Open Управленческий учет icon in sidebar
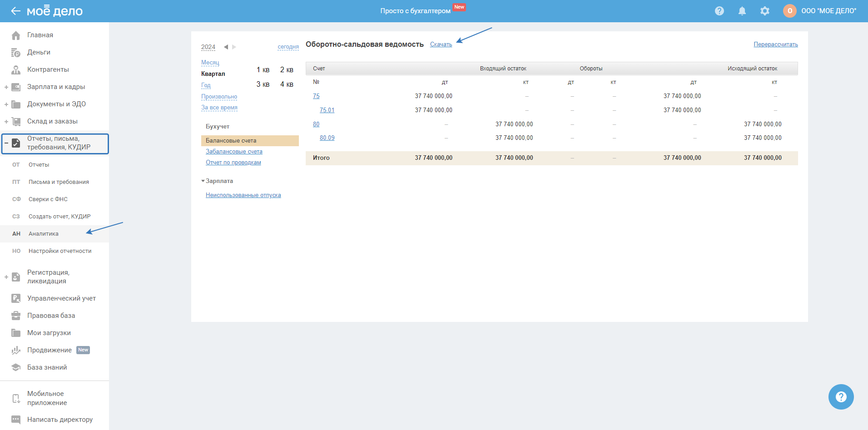This screenshot has width=868, height=430. [x=16, y=298]
